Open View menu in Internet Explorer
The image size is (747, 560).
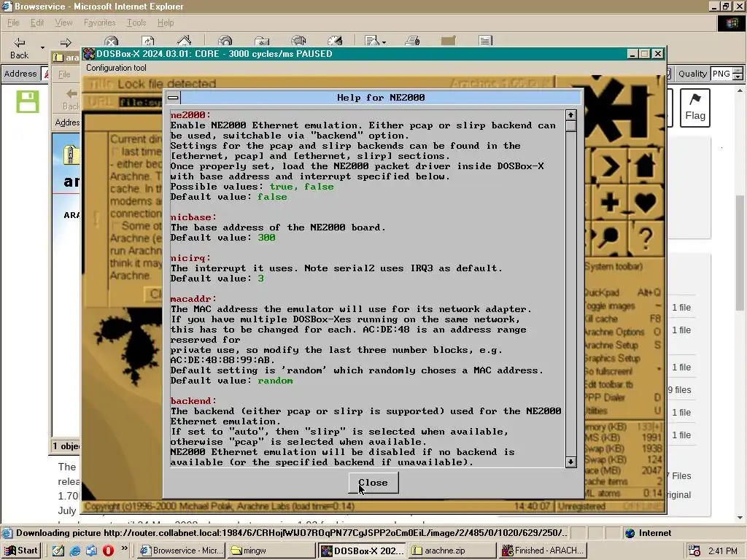click(63, 23)
